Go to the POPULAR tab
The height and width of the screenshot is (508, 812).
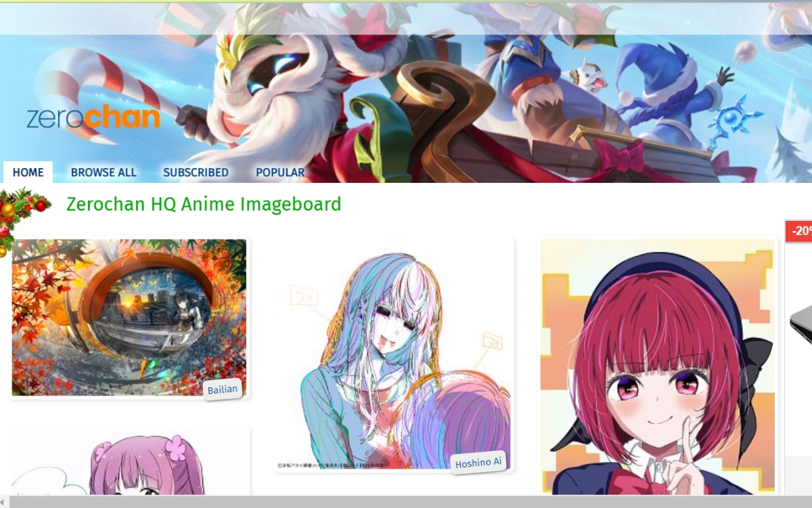[x=280, y=172]
